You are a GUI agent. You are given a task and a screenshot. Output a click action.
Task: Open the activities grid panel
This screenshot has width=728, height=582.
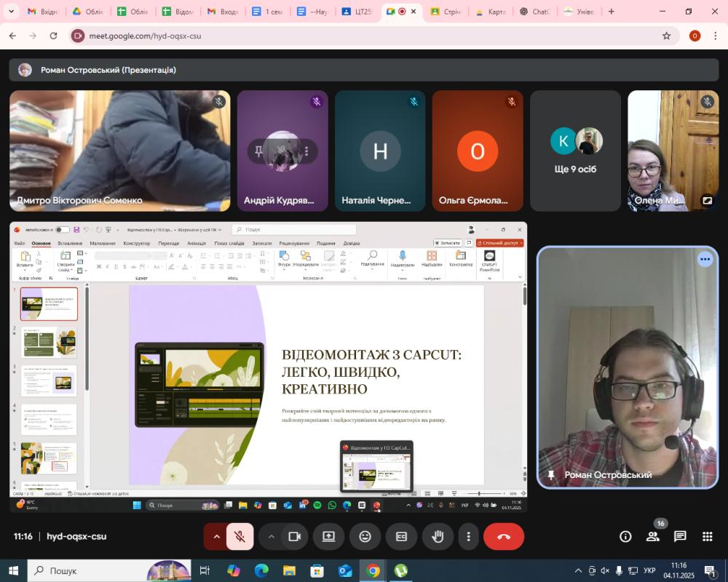(x=707, y=537)
